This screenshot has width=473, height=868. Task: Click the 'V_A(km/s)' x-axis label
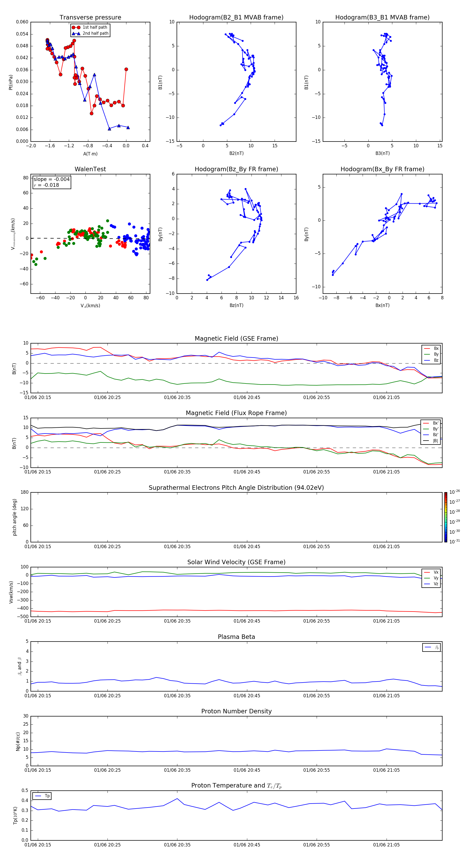pos(90,306)
